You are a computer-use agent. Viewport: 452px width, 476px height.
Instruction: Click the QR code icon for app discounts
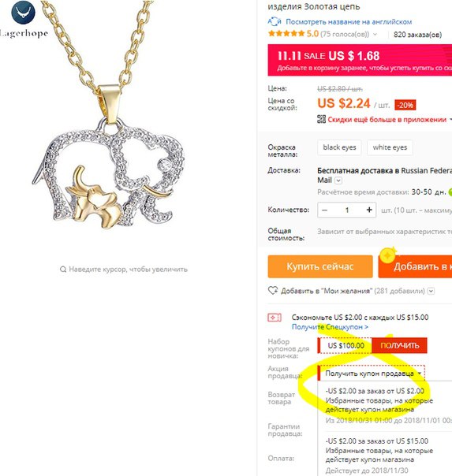(321, 119)
